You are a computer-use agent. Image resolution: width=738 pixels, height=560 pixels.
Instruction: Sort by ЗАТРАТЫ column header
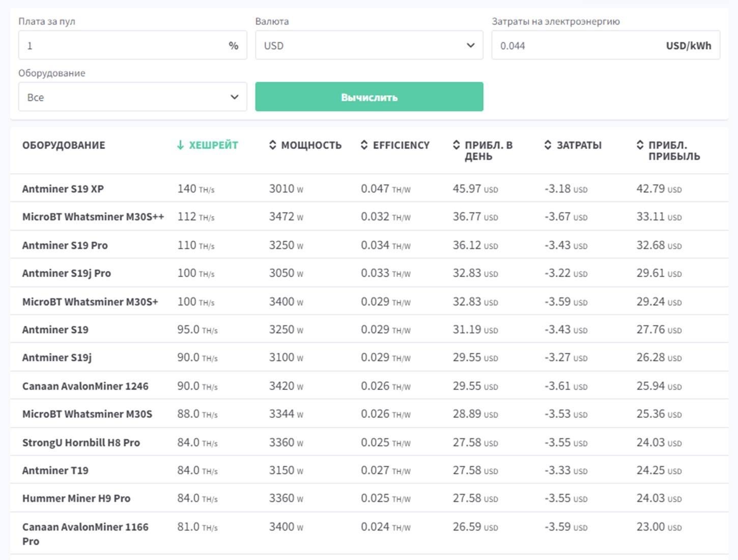pos(579,145)
